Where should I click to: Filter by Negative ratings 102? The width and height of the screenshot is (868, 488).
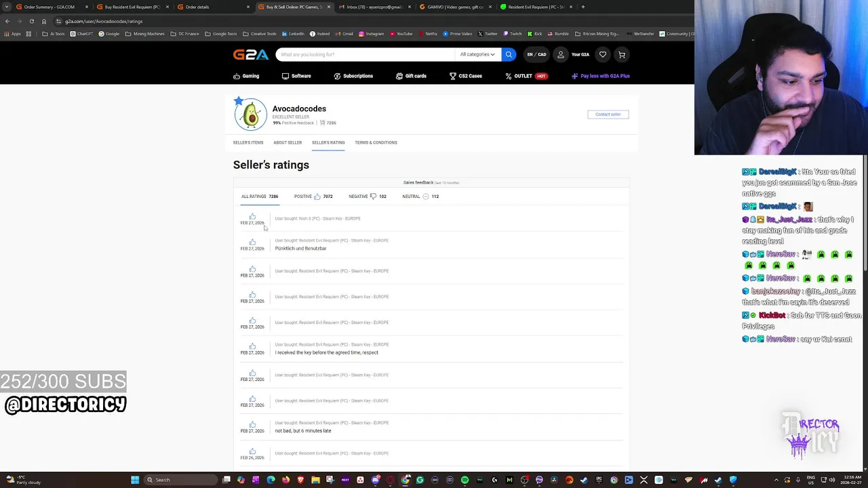(367, 197)
